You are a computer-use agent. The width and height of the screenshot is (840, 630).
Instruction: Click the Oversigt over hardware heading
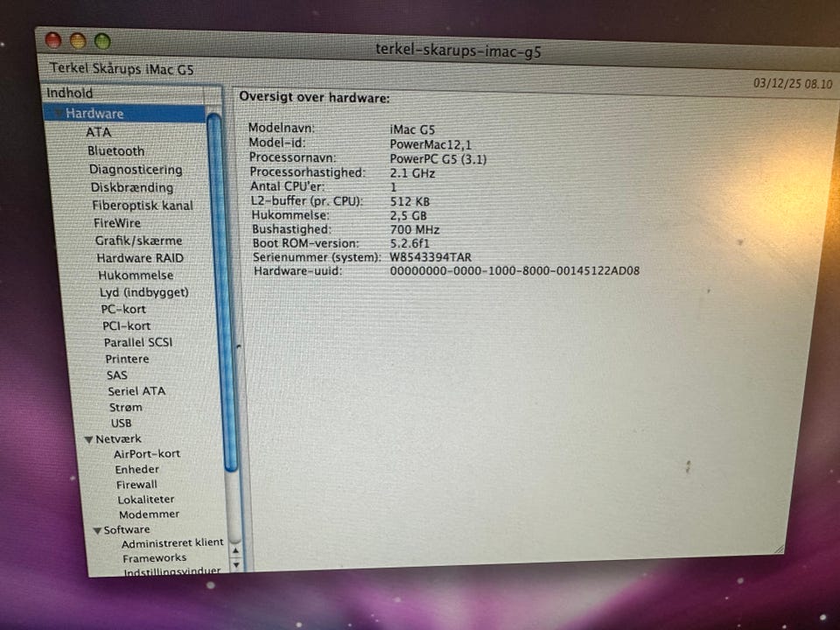tap(314, 97)
